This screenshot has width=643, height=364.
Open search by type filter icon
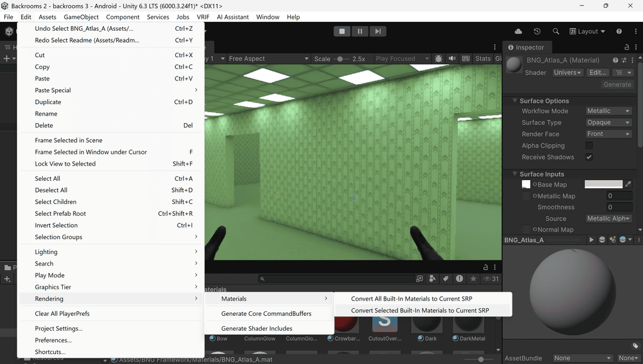[x=432, y=279]
